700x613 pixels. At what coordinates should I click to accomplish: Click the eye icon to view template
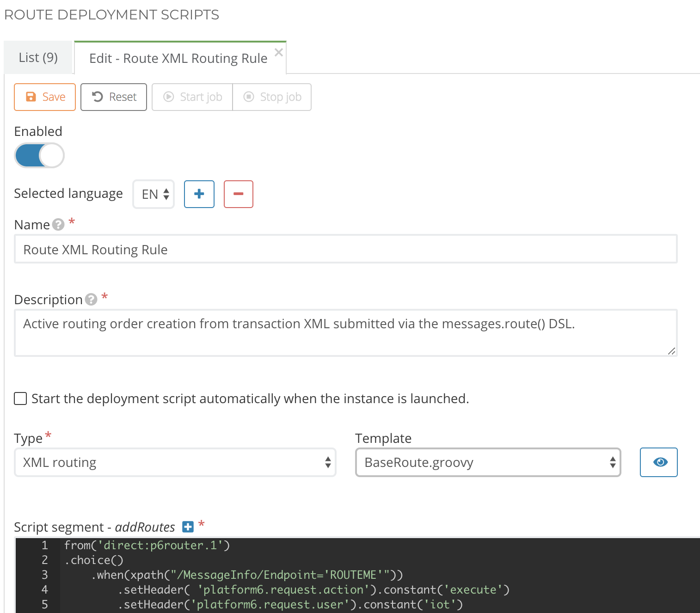click(659, 462)
